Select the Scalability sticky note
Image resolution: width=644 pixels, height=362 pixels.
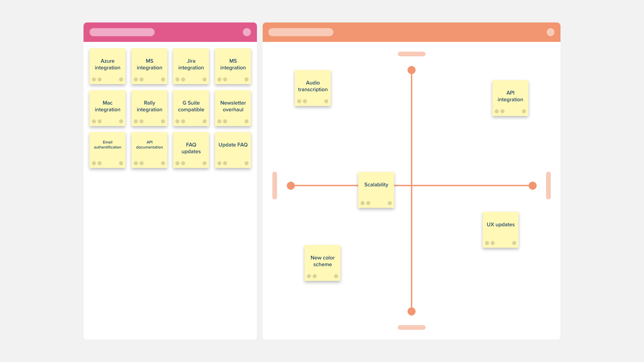pos(376,190)
